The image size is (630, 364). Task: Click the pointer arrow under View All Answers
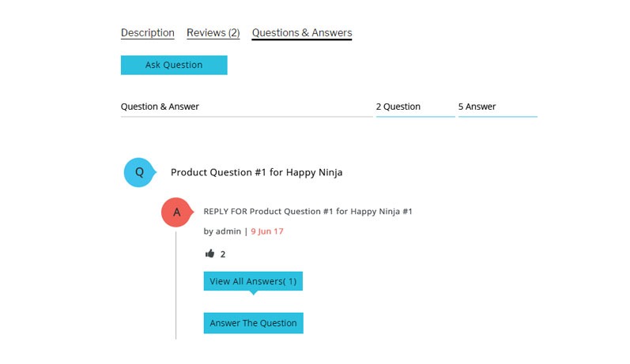[x=253, y=293]
